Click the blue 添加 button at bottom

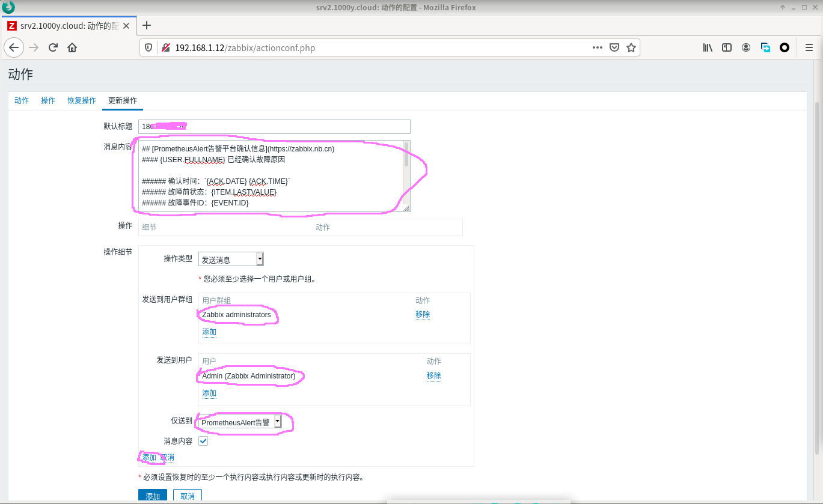click(x=153, y=496)
